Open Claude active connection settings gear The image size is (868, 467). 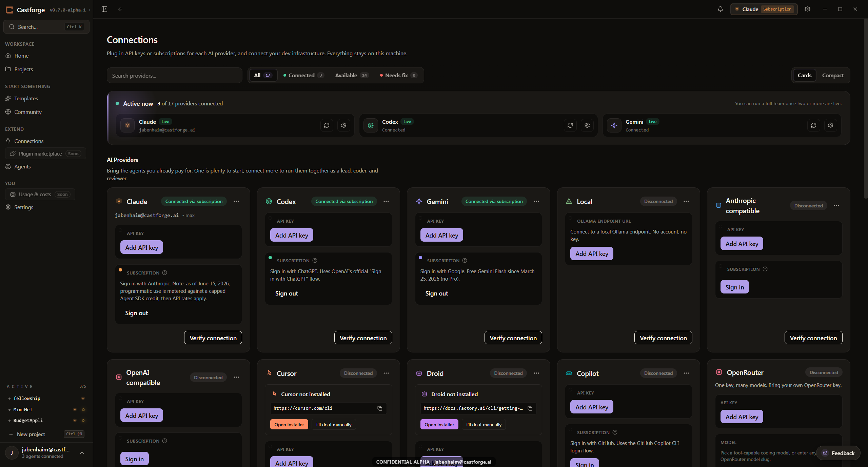point(344,125)
